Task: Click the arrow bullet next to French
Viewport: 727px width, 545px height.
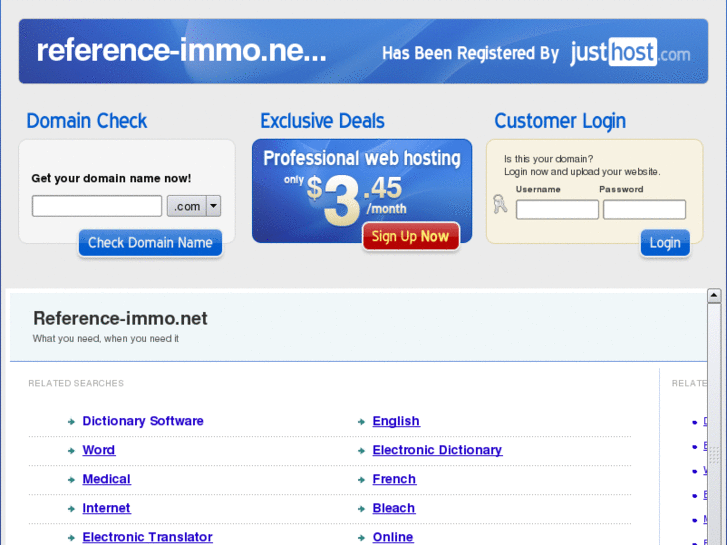Action: click(362, 480)
